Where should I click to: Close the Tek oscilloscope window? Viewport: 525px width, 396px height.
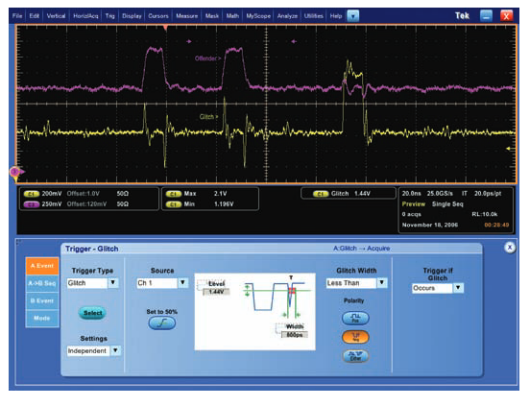[506, 16]
